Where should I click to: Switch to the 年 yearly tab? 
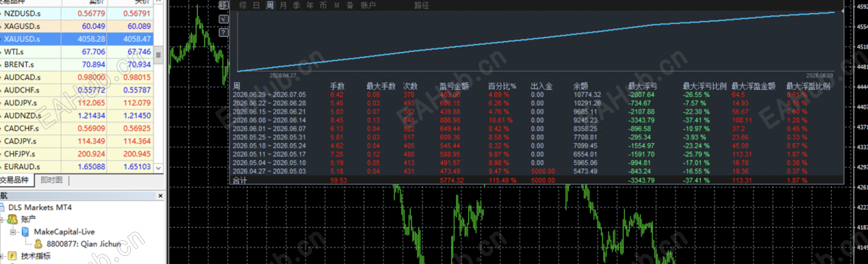pos(310,6)
